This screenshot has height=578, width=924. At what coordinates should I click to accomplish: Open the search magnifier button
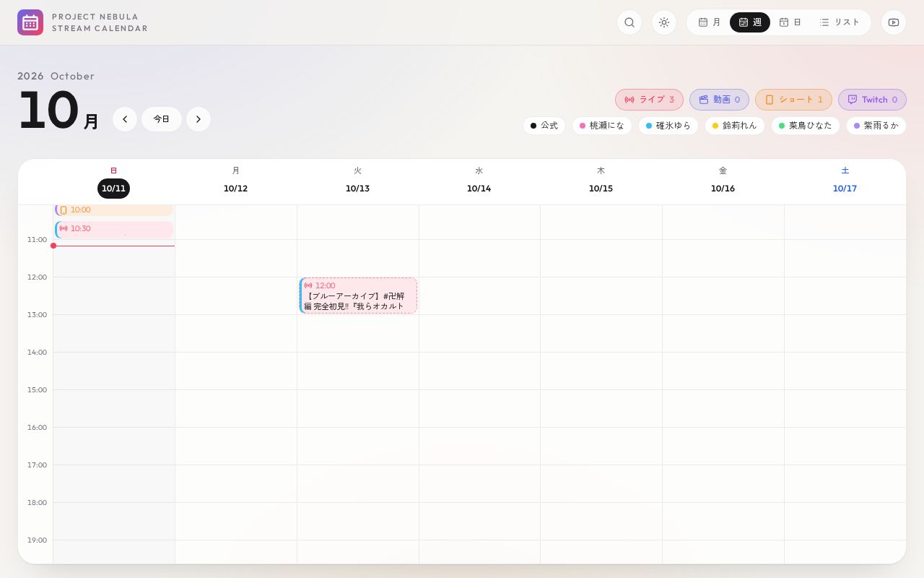tap(629, 22)
